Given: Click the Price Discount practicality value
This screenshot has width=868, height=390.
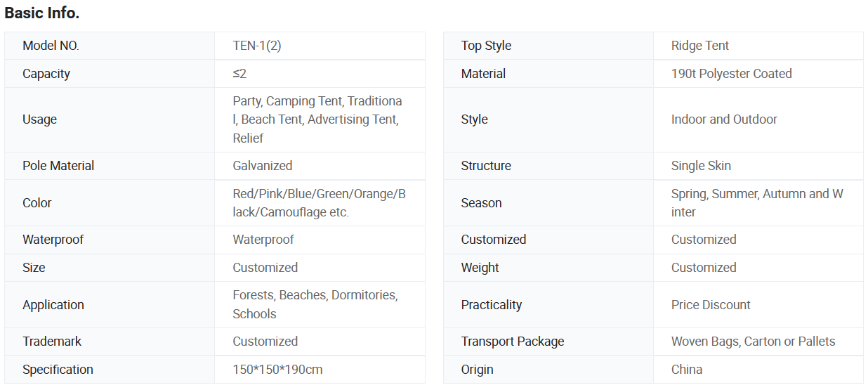Looking at the screenshot, I should coord(711,305).
